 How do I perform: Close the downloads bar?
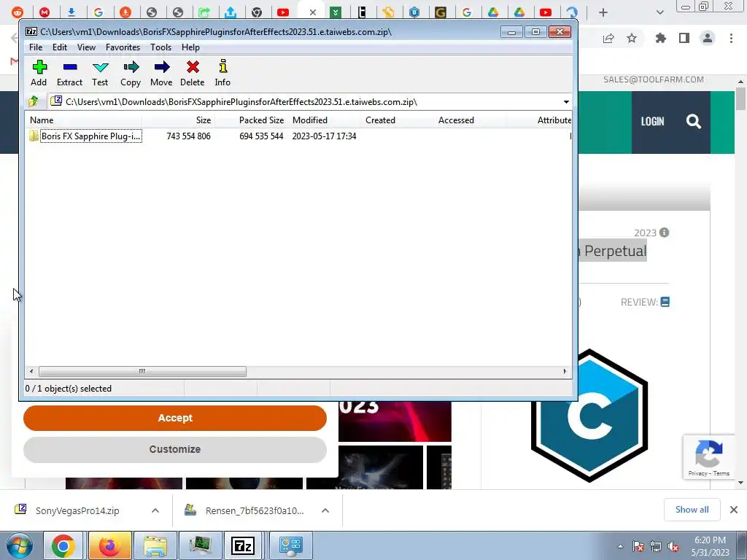[x=734, y=510]
